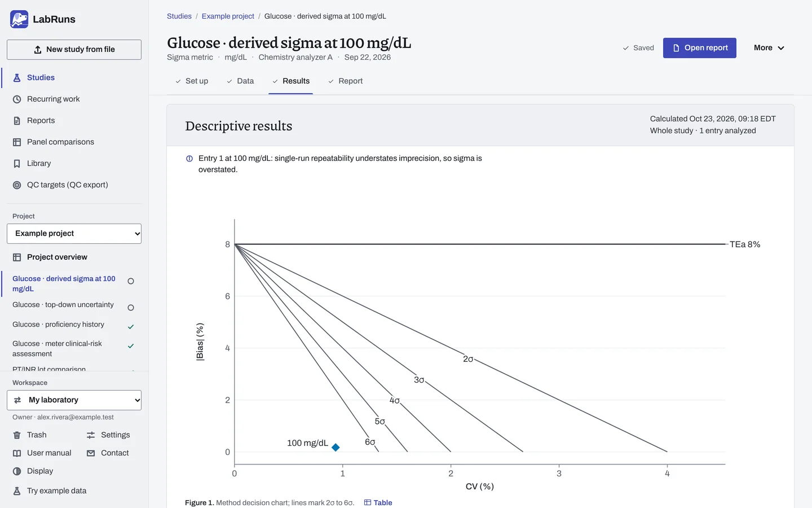
Task: Click the 2σ line label on chart
Action: (x=468, y=359)
